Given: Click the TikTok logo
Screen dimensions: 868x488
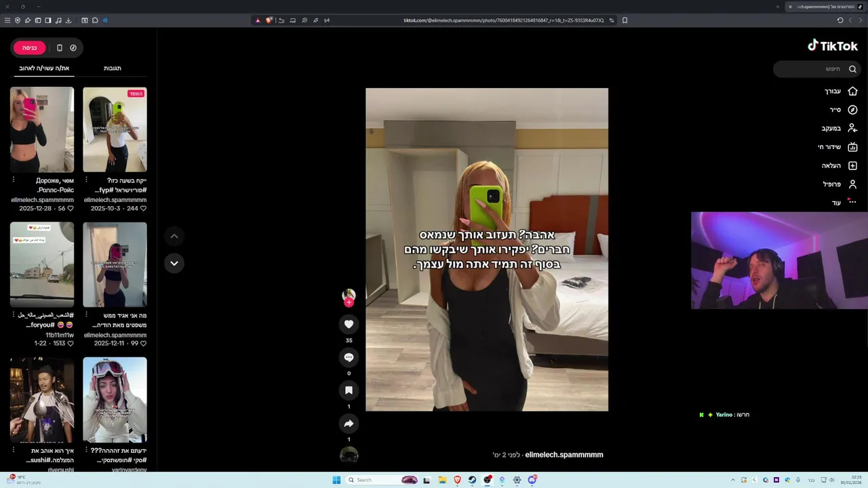Looking at the screenshot, I should (x=833, y=46).
